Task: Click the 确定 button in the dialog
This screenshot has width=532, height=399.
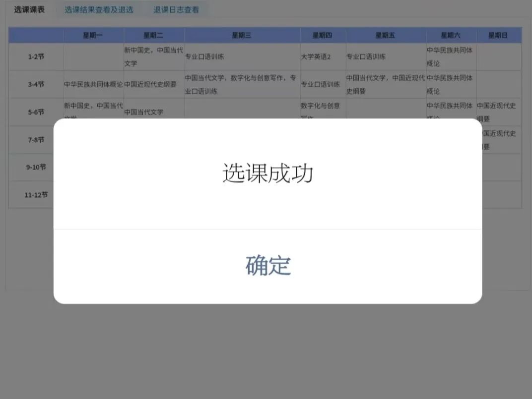Action: (x=268, y=266)
